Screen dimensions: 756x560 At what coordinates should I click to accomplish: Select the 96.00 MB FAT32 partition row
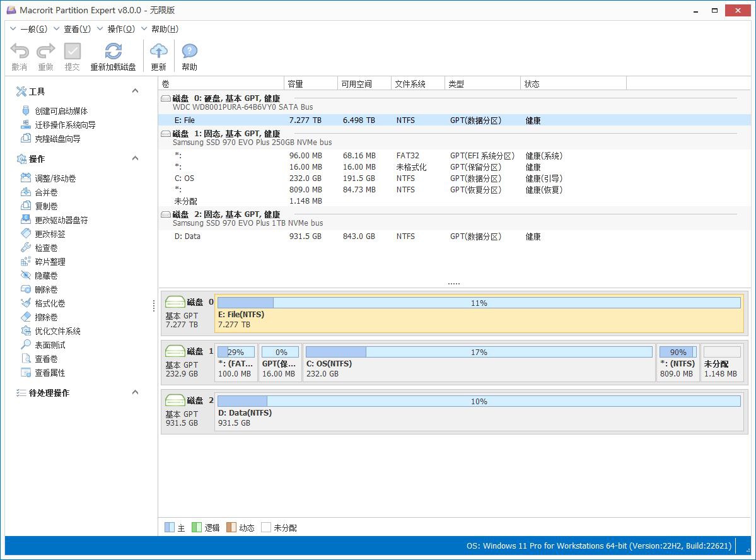tap(454, 155)
